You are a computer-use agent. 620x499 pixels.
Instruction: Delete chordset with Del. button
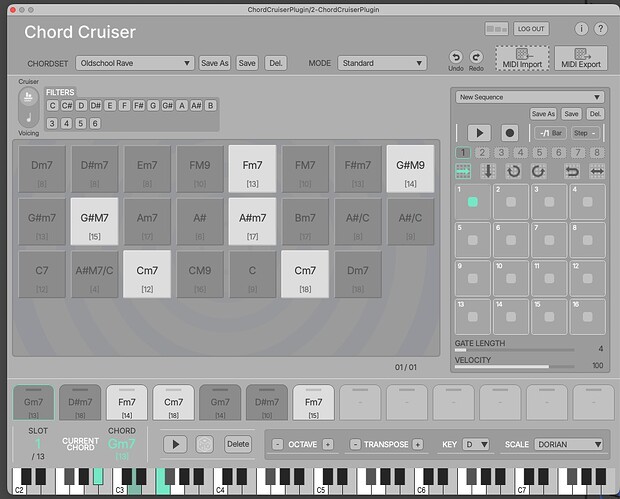click(276, 63)
